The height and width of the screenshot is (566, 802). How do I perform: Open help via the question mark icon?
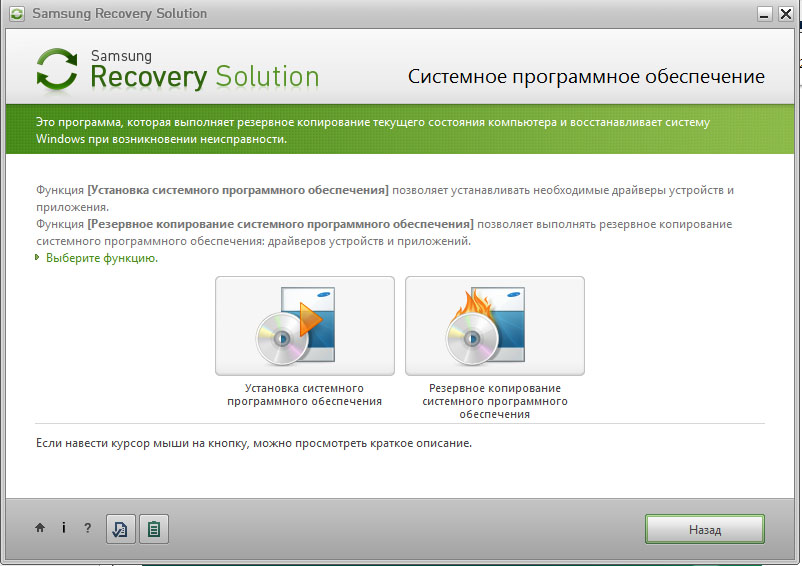[87, 528]
